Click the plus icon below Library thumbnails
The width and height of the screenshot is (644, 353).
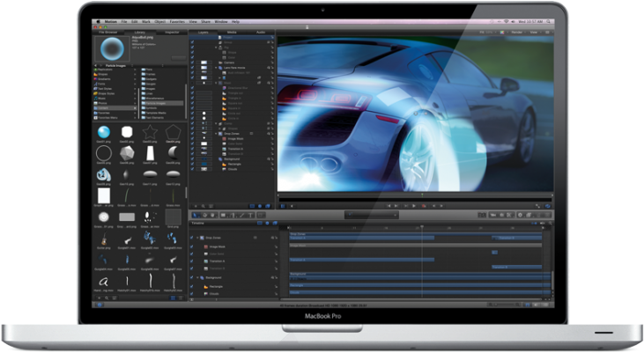[99, 298]
